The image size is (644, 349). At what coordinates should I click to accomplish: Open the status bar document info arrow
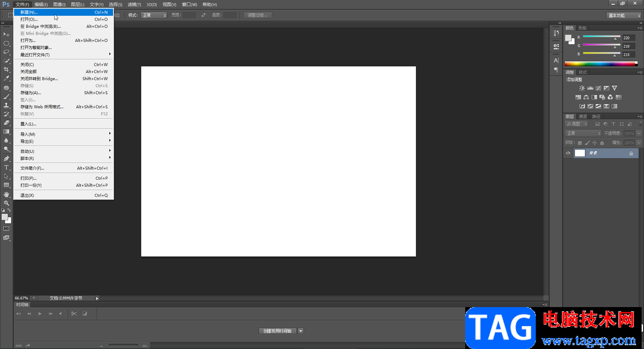tap(97, 298)
